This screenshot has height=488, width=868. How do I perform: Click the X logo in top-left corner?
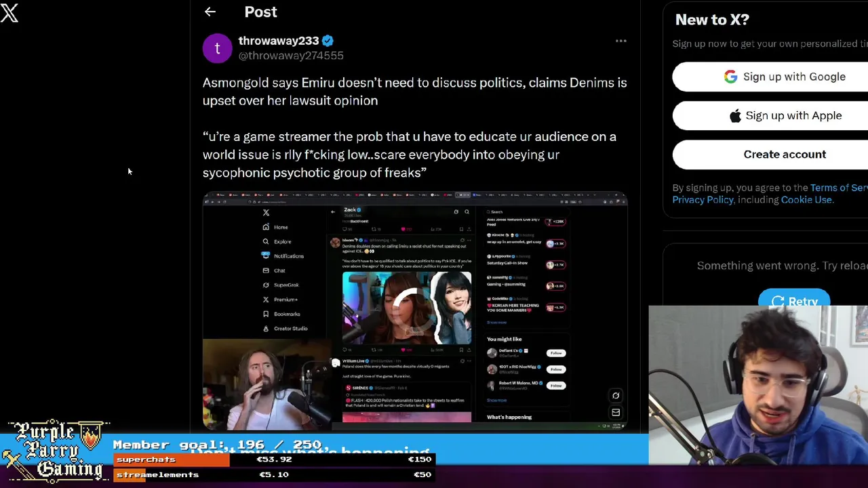coord(9,12)
